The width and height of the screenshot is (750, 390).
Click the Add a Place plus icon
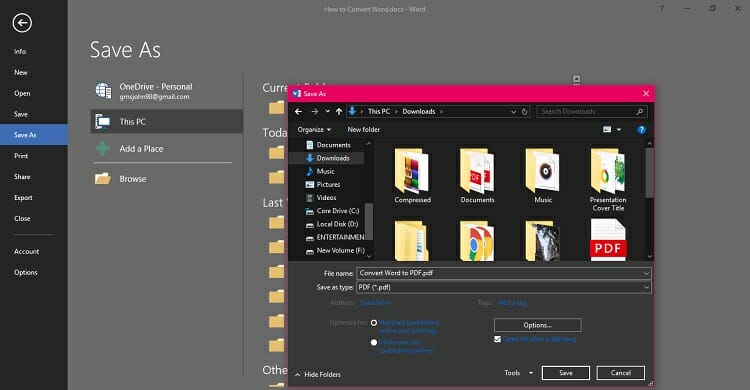pyautogui.click(x=103, y=149)
